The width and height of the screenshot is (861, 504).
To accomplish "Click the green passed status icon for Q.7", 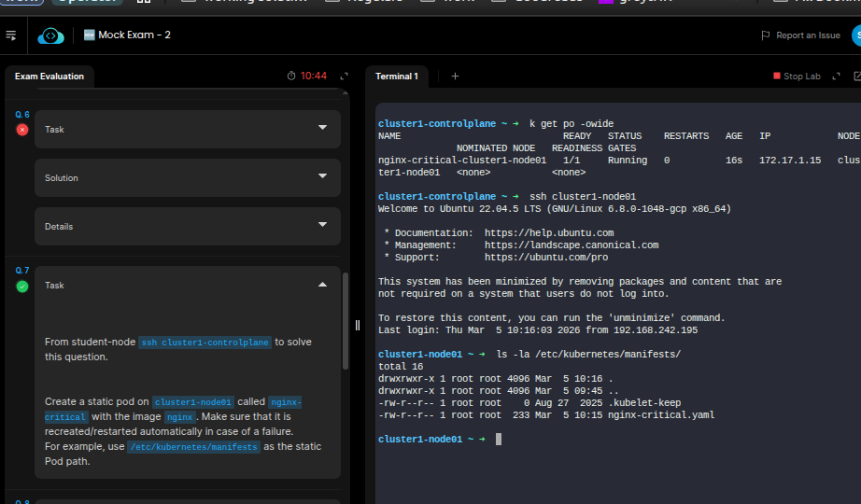I will (x=22, y=286).
